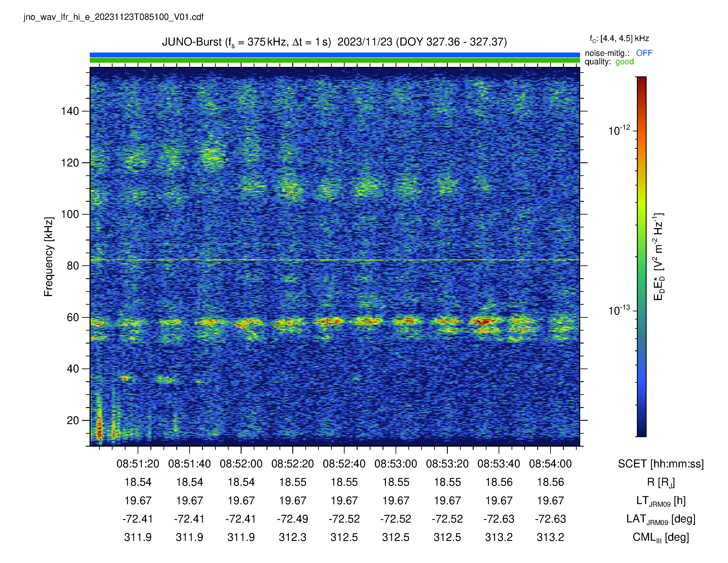Click the CML III [deg] row label

661,537
